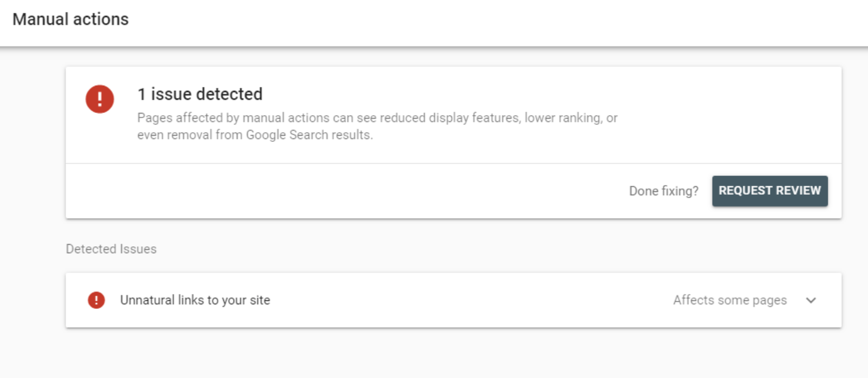Click the Manual actions page title
The height and width of the screenshot is (378, 868).
coord(70,19)
